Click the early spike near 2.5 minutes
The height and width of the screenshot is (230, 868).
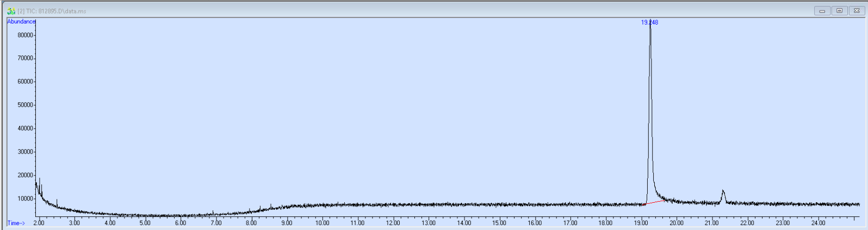(57, 203)
